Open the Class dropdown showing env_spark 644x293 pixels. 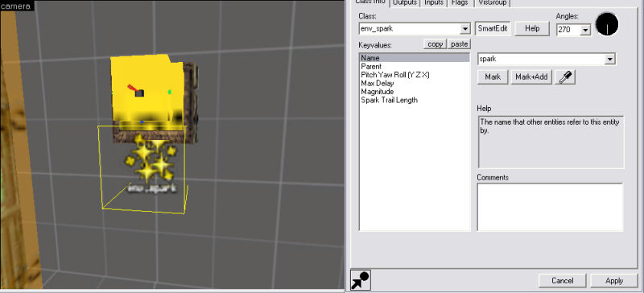(465, 29)
